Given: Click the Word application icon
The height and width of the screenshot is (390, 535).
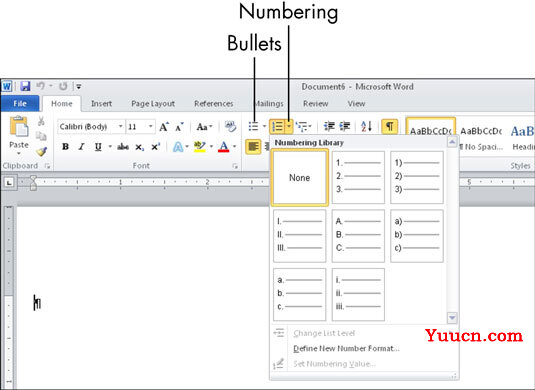Looking at the screenshot, I should pyautogui.click(x=7, y=86).
